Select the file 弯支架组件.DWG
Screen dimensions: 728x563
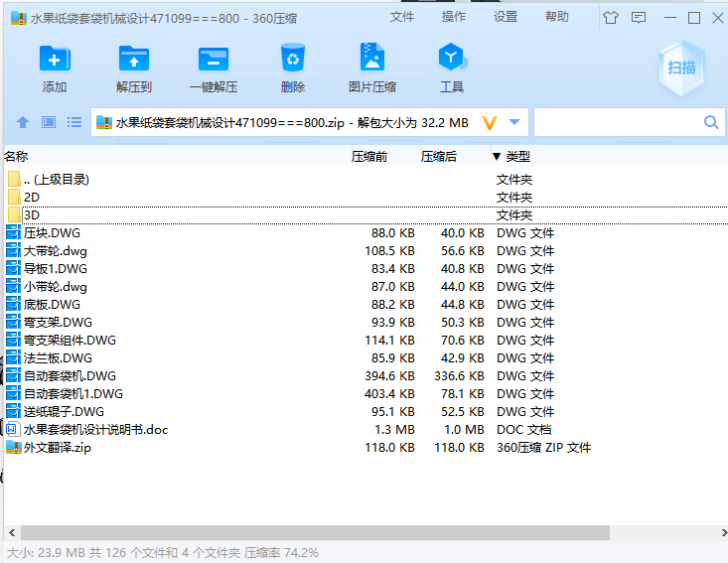coord(365,341)
